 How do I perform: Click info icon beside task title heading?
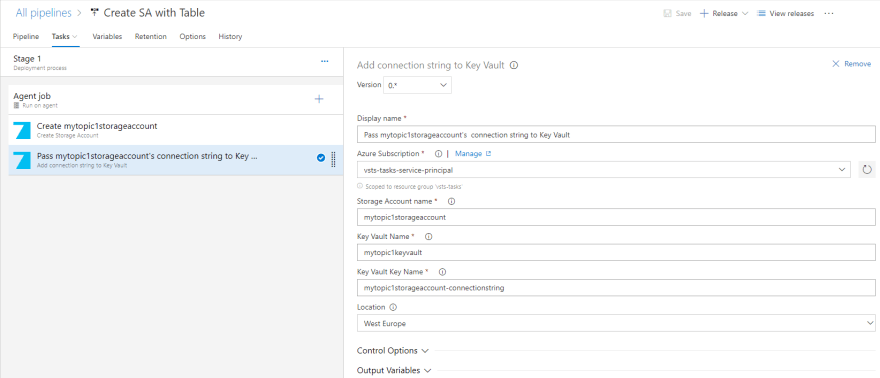(x=514, y=65)
